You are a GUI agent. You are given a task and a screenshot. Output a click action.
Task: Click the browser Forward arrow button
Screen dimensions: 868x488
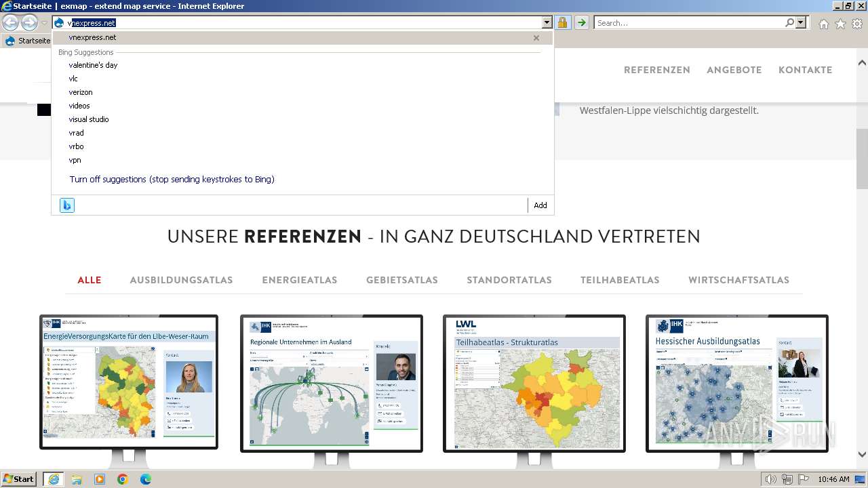tap(29, 22)
